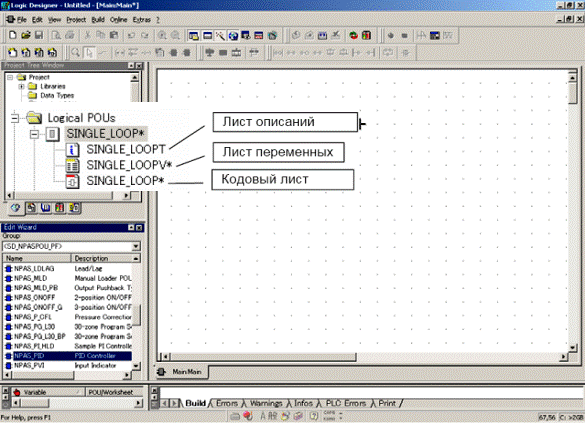Sort by the Name column header
Screen dimensions: 585x423
37,258
